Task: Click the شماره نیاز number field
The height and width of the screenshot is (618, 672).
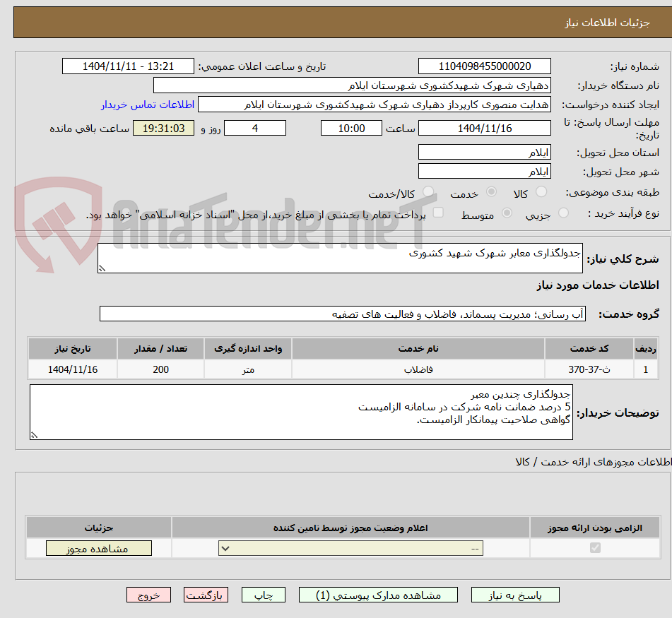Action: pyautogui.click(x=484, y=66)
